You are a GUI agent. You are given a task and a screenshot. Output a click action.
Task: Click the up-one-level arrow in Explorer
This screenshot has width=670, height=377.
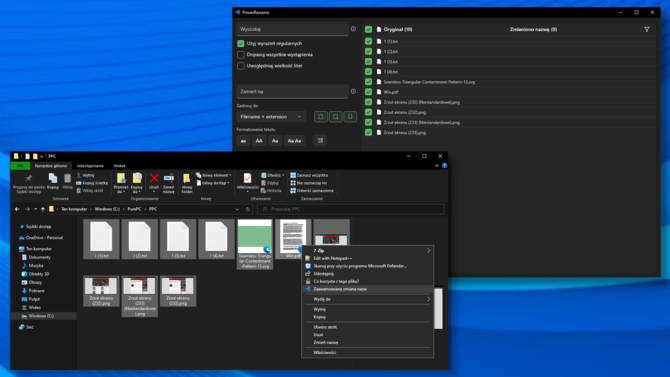point(43,209)
